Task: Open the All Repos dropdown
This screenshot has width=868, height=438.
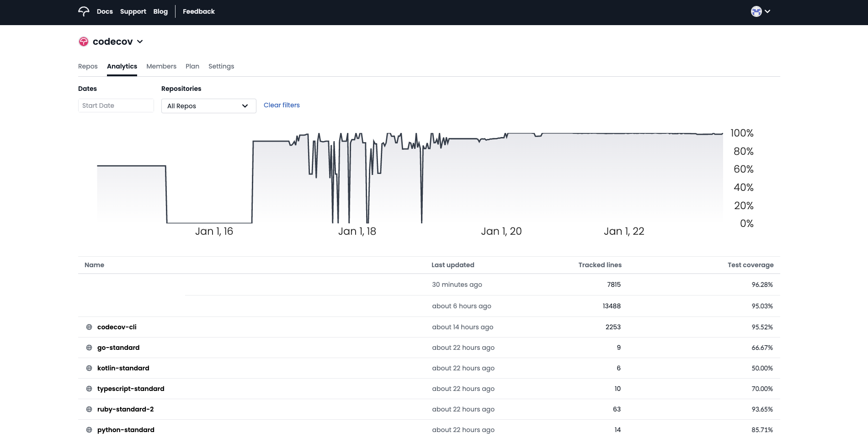Action: [x=208, y=106]
